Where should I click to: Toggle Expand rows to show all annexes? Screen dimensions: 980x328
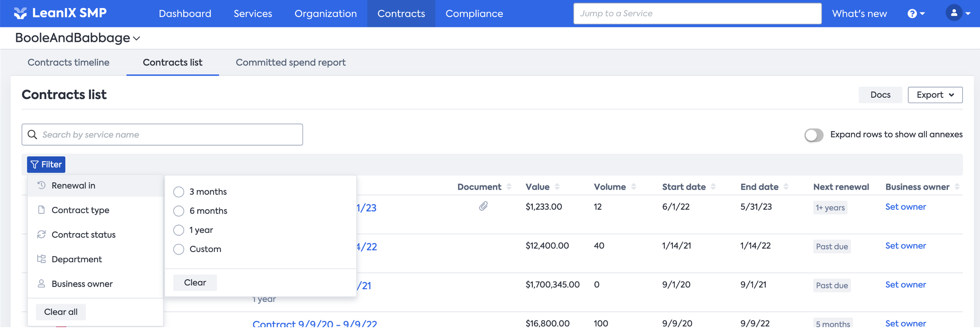pos(814,135)
